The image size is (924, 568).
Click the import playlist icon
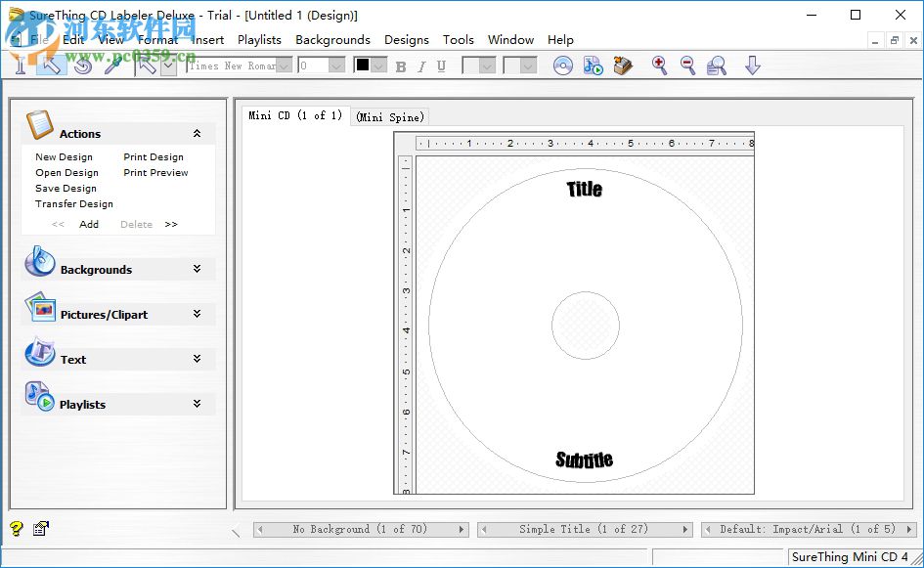click(x=593, y=66)
